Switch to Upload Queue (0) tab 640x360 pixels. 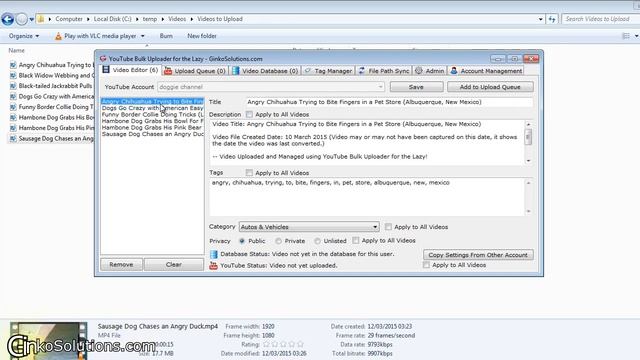pos(195,71)
